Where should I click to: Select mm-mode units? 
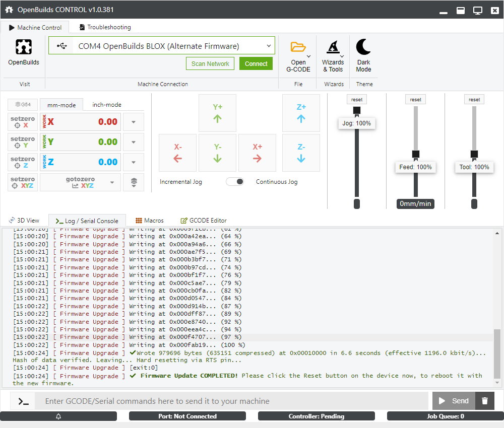[x=61, y=105]
